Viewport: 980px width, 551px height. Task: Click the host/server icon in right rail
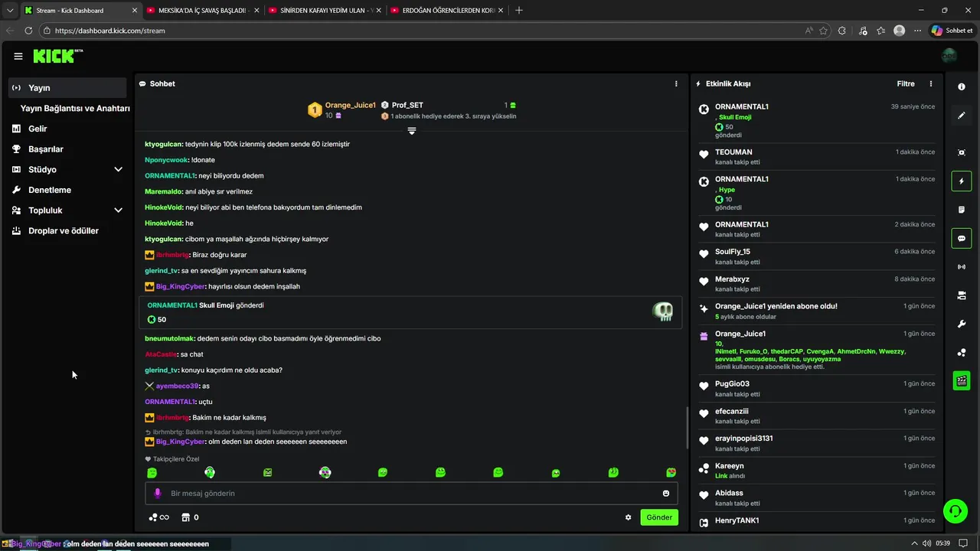click(962, 295)
